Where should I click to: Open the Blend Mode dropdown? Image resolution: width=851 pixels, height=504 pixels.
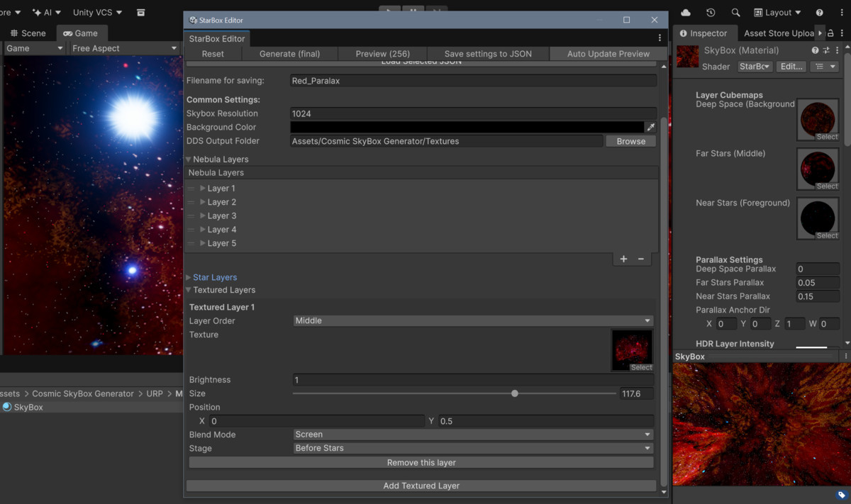pos(473,435)
